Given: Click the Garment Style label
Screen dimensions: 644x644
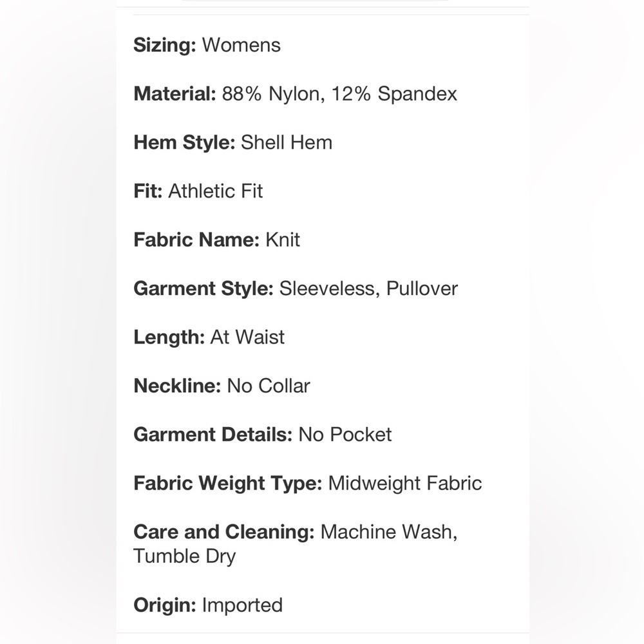Looking at the screenshot, I should click(204, 289).
